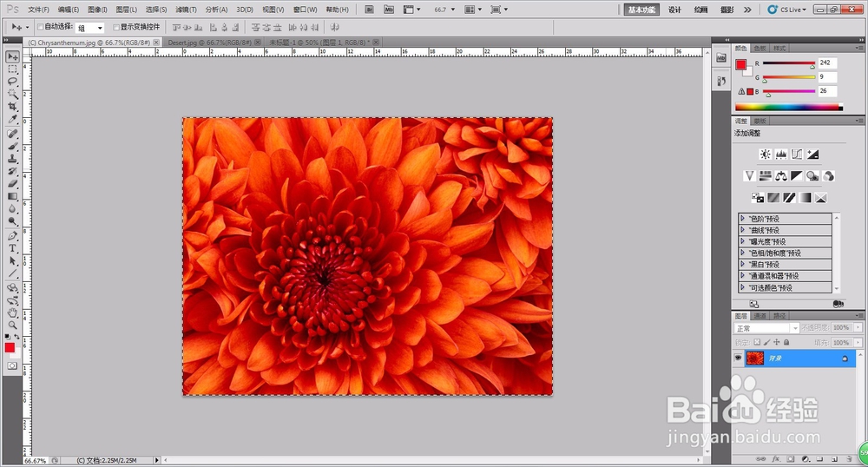868x467 pixels.
Task: Select the Dodge tool
Action: tap(12, 221)
